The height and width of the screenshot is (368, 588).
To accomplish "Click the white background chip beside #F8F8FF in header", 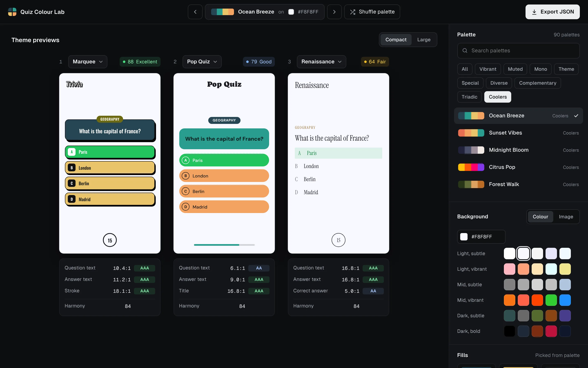I will pyautogui.click(x=291, y=12).
